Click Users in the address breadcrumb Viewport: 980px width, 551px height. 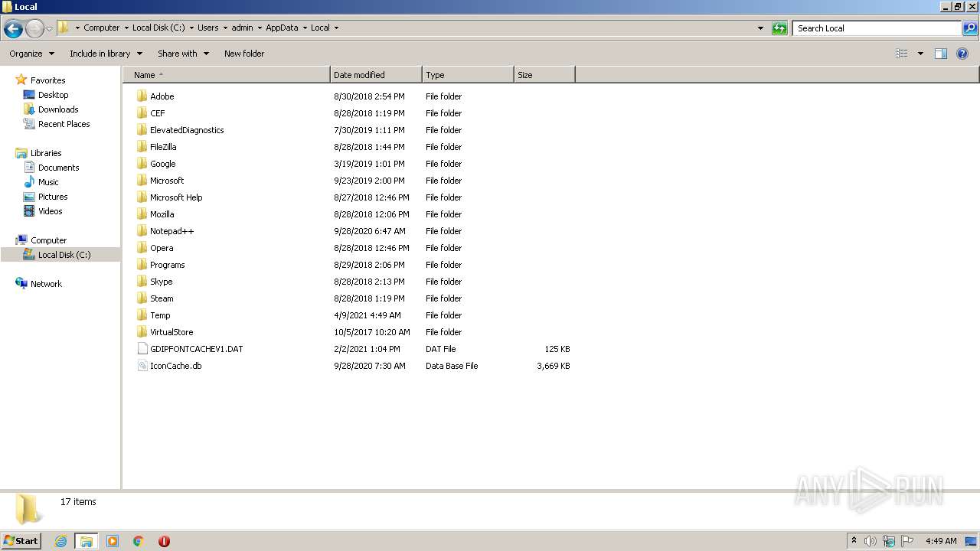point(207,28)
